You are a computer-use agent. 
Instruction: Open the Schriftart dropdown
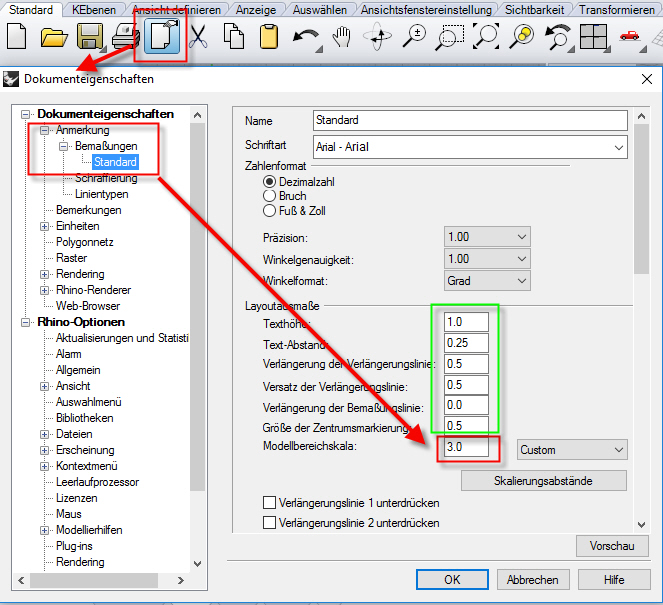pyautogui.click(x=470, y=147)
